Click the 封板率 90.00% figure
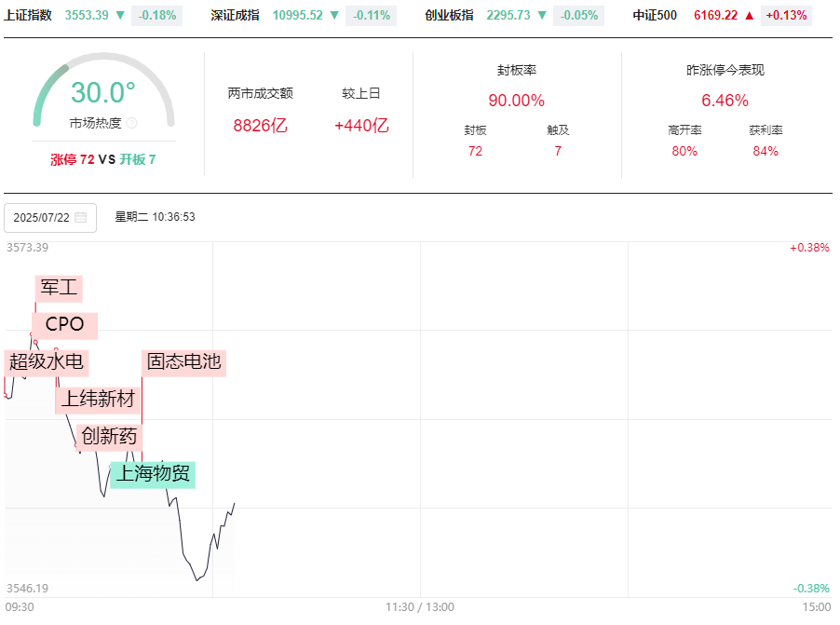The height and width of the screenshot is (625, 840). click(516, 101)
